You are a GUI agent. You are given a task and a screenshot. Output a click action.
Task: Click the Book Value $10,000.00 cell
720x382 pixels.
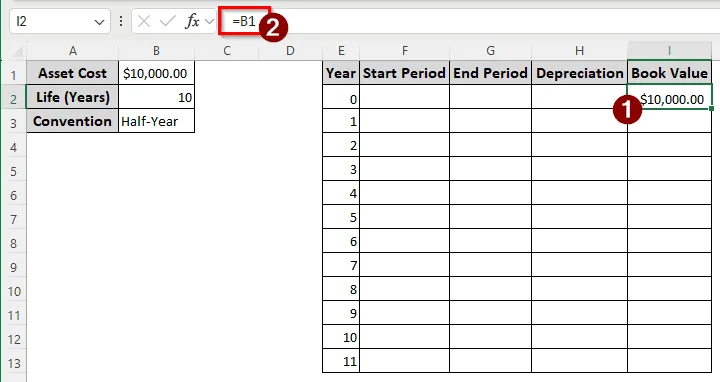pyautogui.click(x=669, y=97)
